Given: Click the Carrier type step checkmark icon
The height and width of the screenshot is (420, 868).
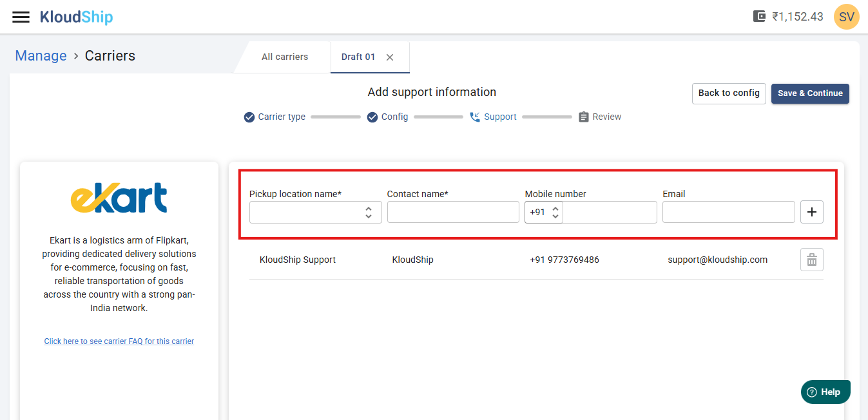Looking at the screenshot, I should coord(249,117).
